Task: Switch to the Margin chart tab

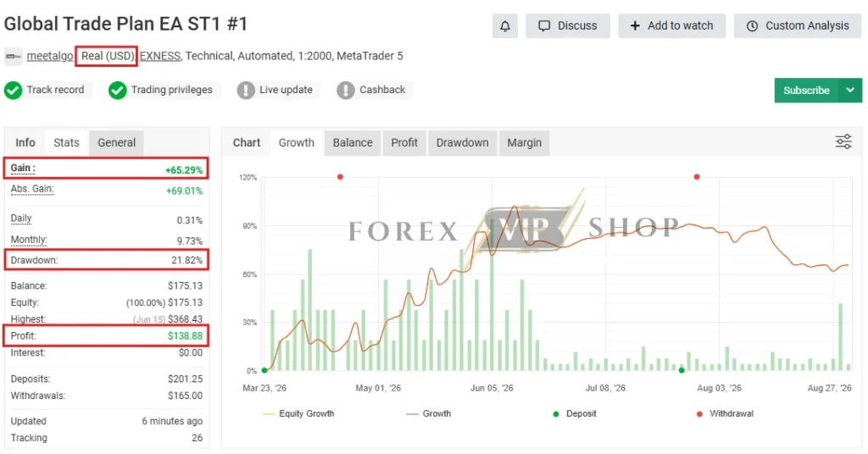Action: (524, 142)
